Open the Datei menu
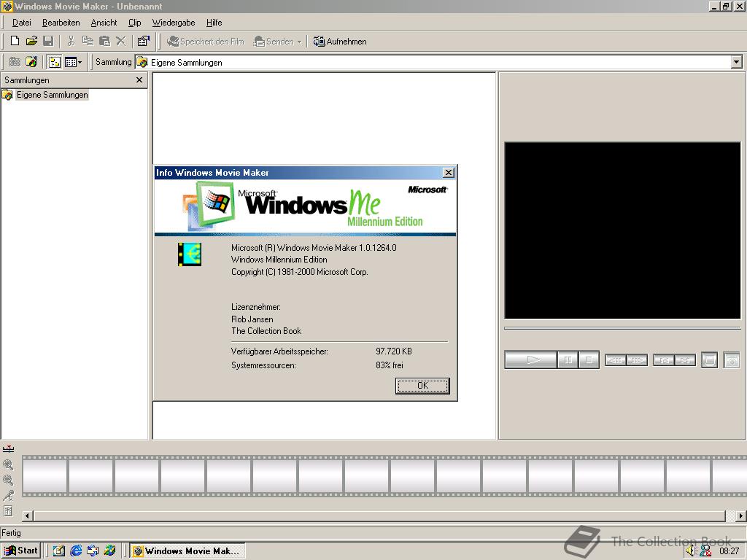747x560 pixels. click(x=21, y=23)
